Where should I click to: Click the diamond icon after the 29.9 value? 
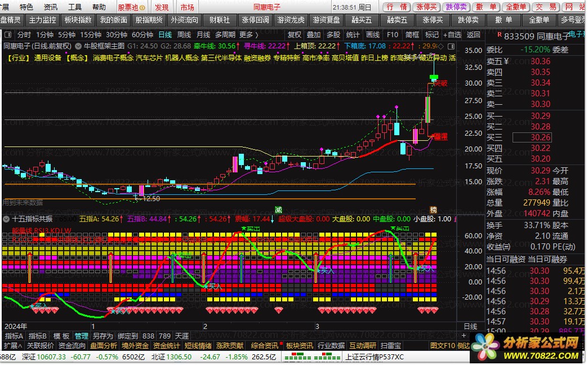(440, 46)
